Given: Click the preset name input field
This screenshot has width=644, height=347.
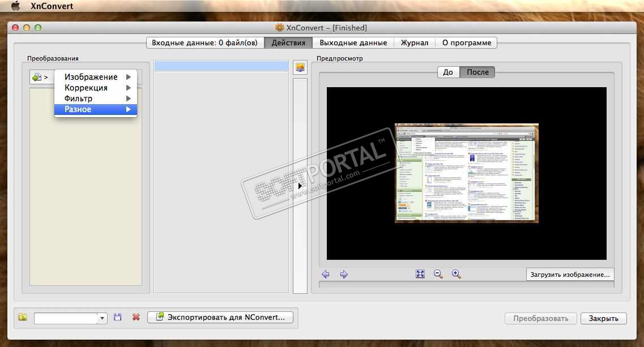Looking at the screenshot, I should coord(66,318).
